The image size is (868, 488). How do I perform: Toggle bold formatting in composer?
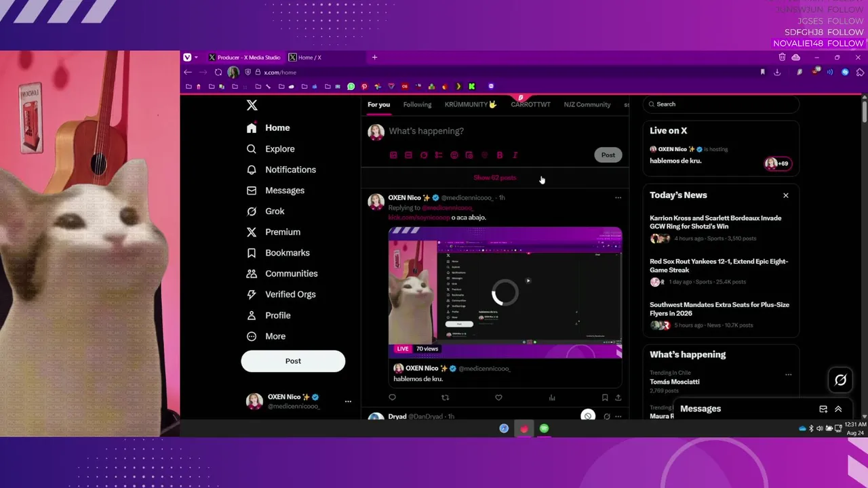(x=500, y=155)
